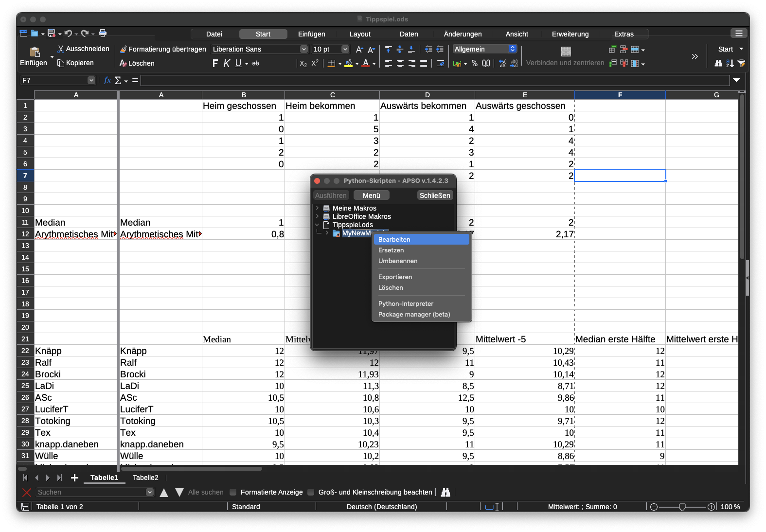Expand the LibreOffice Makros tree node
766x532 pixels.
pyautogui.click(x=318, y=216)
